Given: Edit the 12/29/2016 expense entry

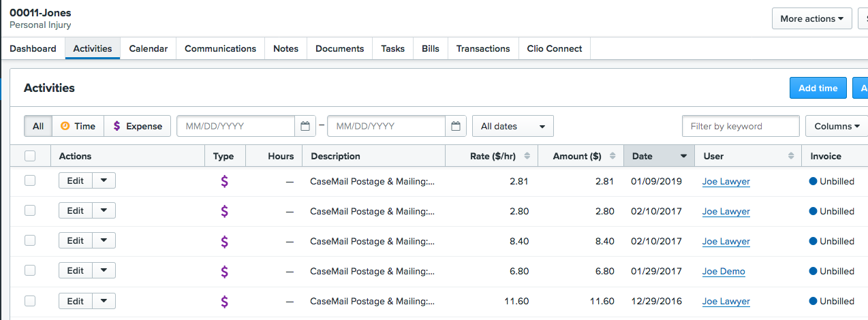Looking at the screenshot, I should 76,300.
